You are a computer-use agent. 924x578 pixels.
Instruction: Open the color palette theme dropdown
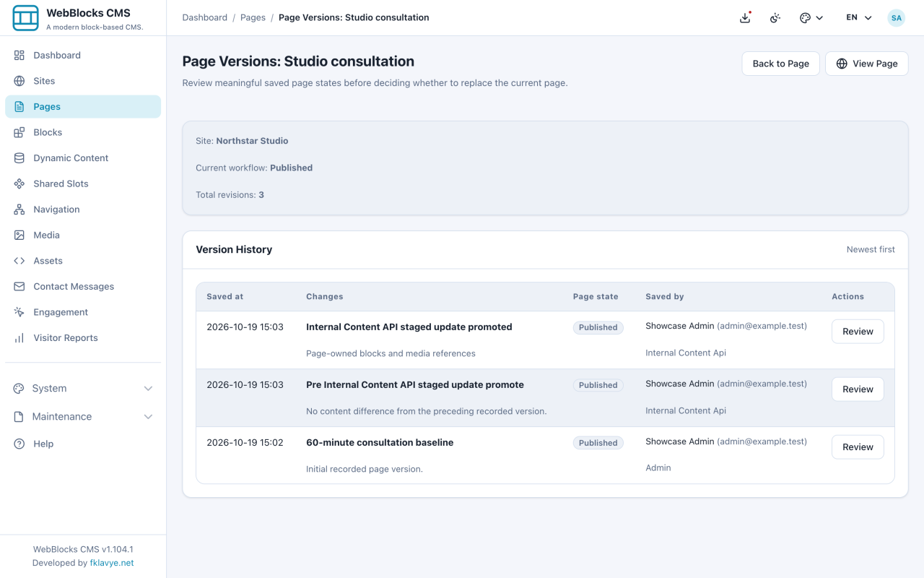click(x=811, y=17)
